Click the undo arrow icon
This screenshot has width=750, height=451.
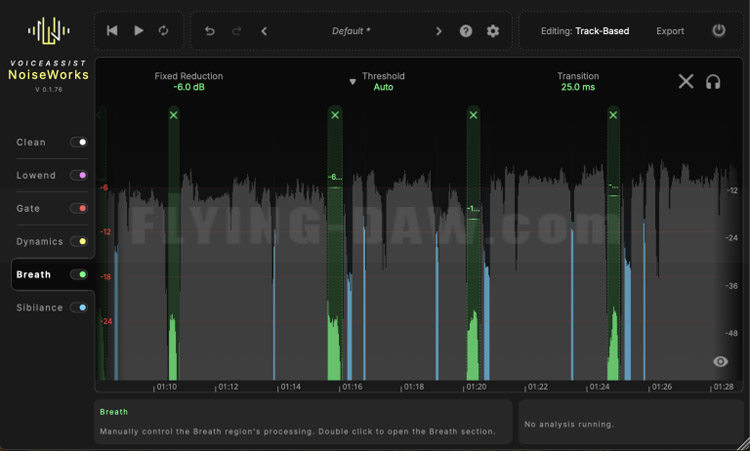click(x=210, y=31)
